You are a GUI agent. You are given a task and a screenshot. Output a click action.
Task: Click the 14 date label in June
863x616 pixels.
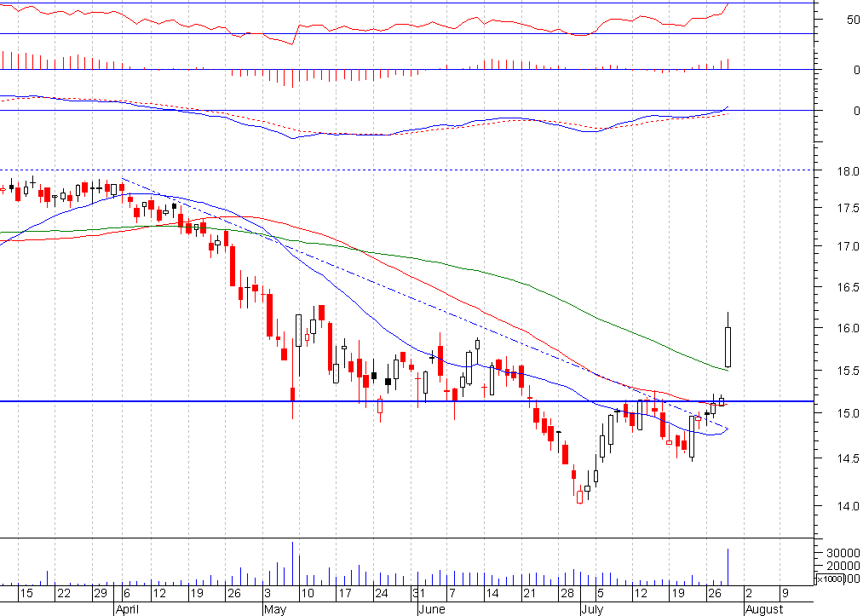click(x=492, y=594)
